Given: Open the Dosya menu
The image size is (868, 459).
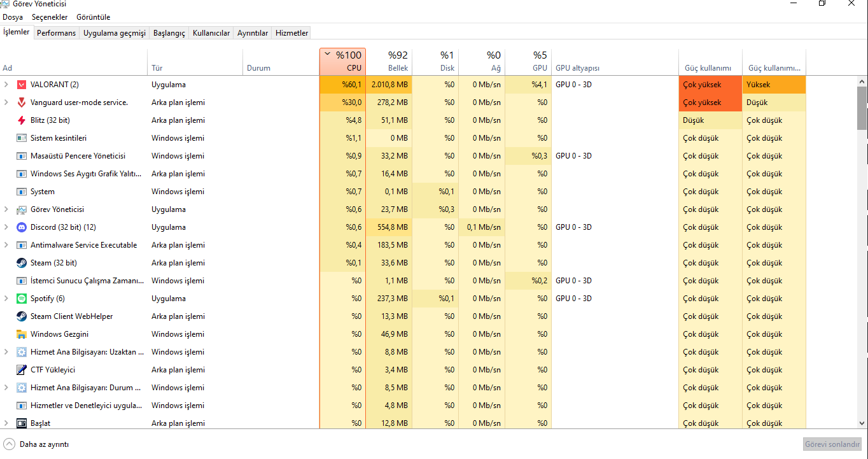Looking at the screenshot, I should [x=13, y=17].
